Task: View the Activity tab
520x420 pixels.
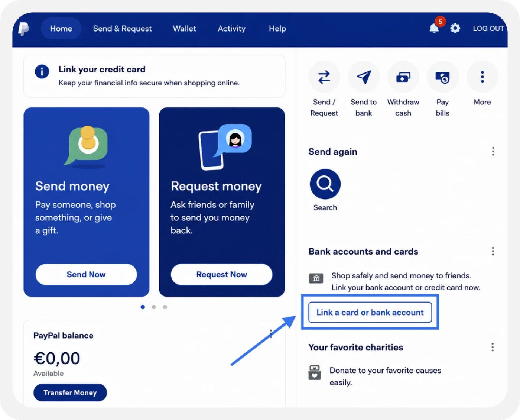Action: [x=231, y=29]
